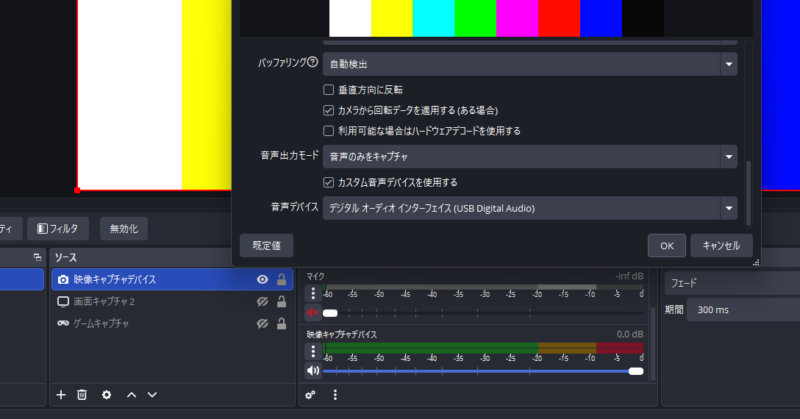Move source down with the arrow icon
Screen dimensions: 800x419
coord(153,395)
